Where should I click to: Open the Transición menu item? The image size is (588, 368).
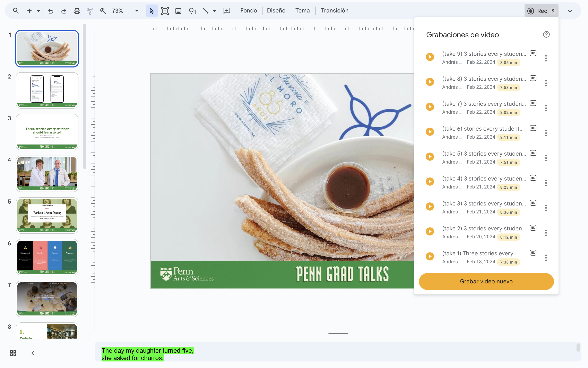tap(334, 11)
